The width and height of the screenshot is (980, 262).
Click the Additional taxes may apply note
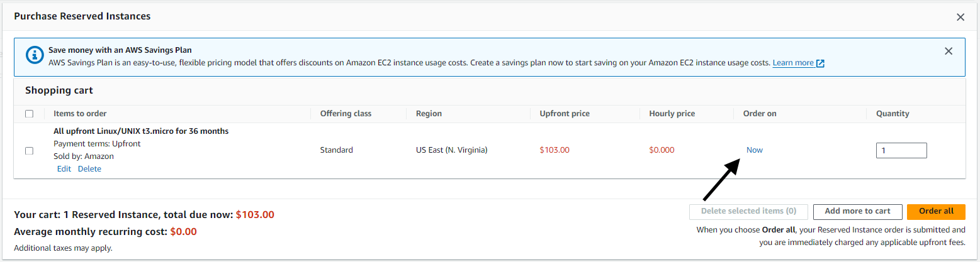(63, 248)
